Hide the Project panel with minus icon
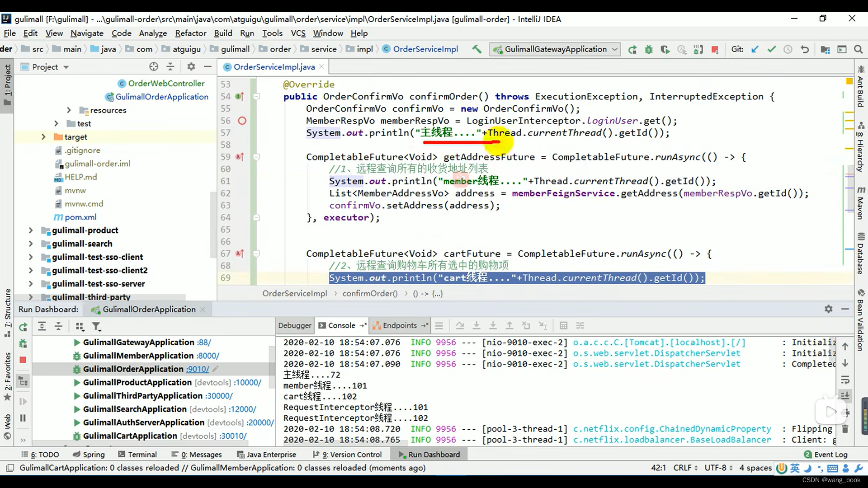This screenshot has height=488, width=868. tap(208, 67)
